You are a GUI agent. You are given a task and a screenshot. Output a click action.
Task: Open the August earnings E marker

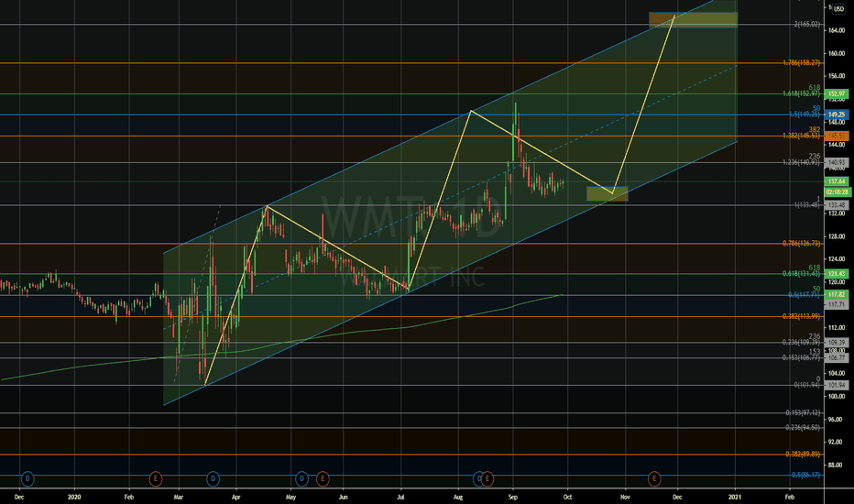(487, 479)
